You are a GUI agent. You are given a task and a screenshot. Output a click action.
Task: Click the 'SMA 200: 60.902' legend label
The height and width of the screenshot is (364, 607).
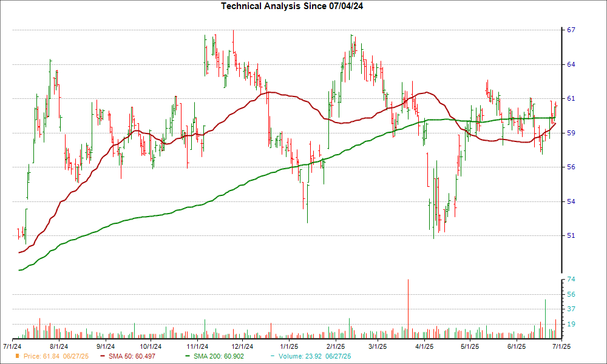tap(219, 356)
